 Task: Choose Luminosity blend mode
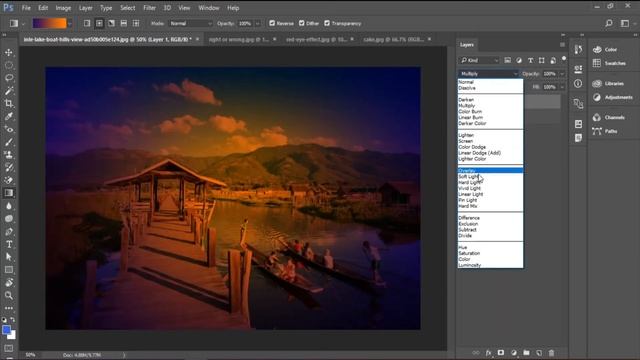tap(490, 265)
